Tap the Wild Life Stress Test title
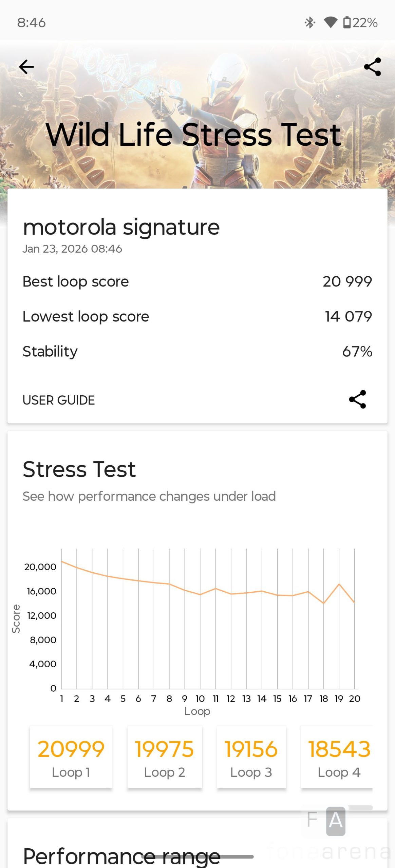The width and height of the screenshot is (395, 868). (193, 135)
